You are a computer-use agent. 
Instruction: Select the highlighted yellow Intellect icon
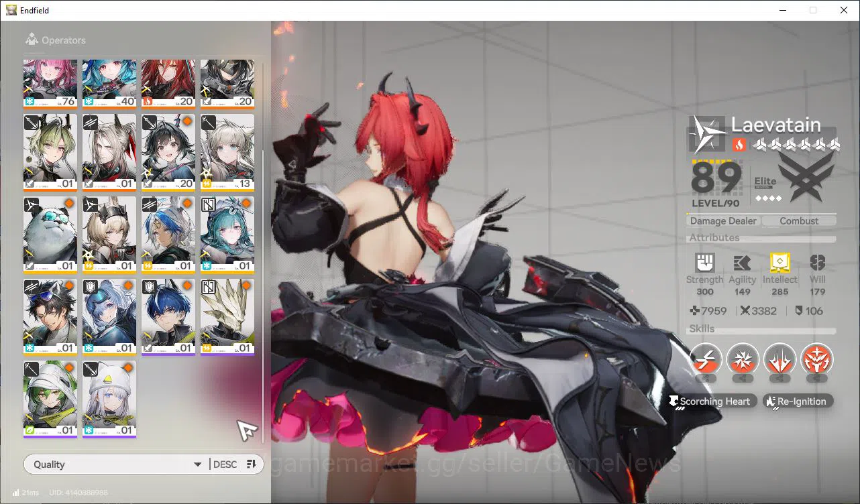pyautogui.click(x=780, y=263)
